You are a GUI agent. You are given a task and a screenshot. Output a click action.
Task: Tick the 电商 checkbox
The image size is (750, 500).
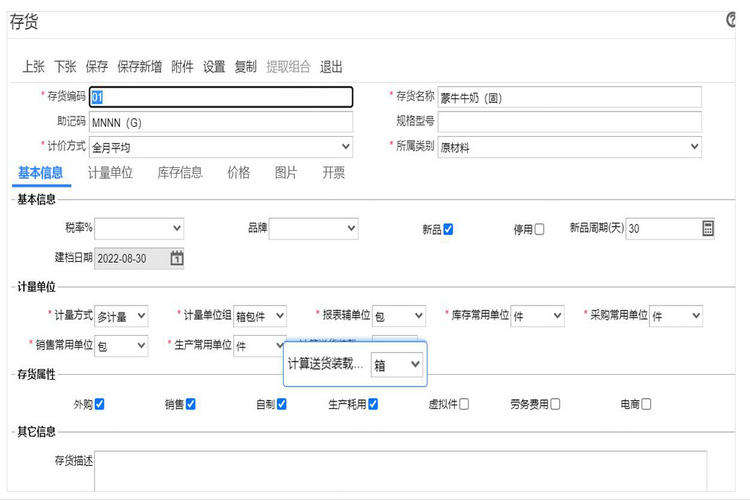pos(646,404)
